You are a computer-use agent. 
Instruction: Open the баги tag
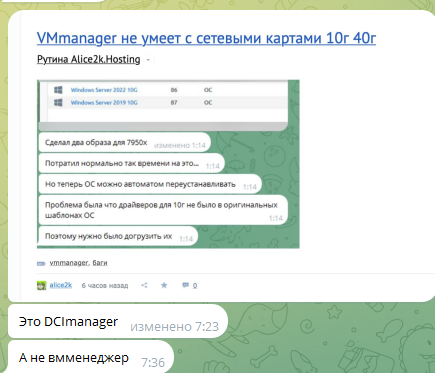(x=100, y=263)
